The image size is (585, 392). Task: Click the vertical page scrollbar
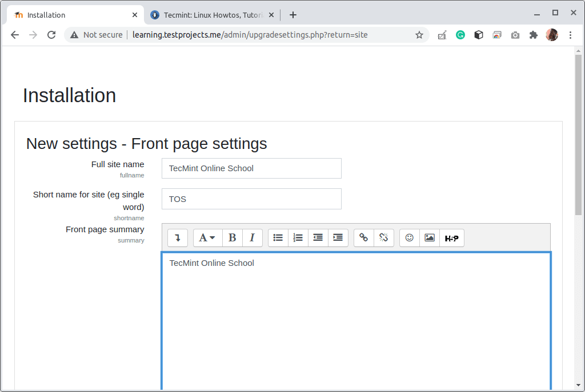(x=578, y=135)
